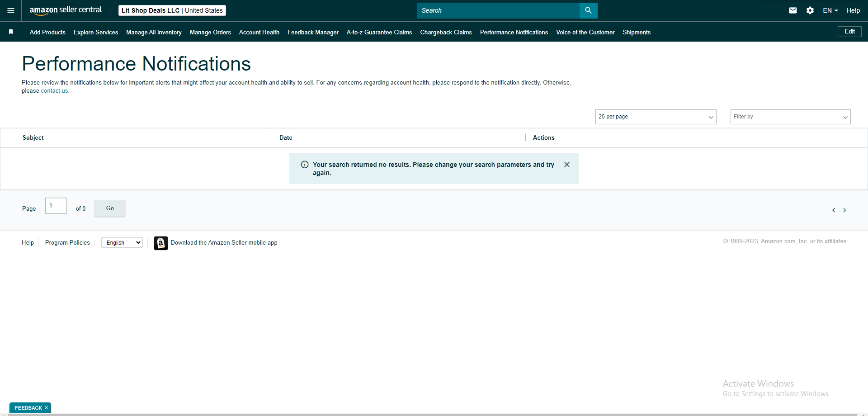The image size is (868, 416).
Task: Open Program Policies link
Action: coord(67,243)
